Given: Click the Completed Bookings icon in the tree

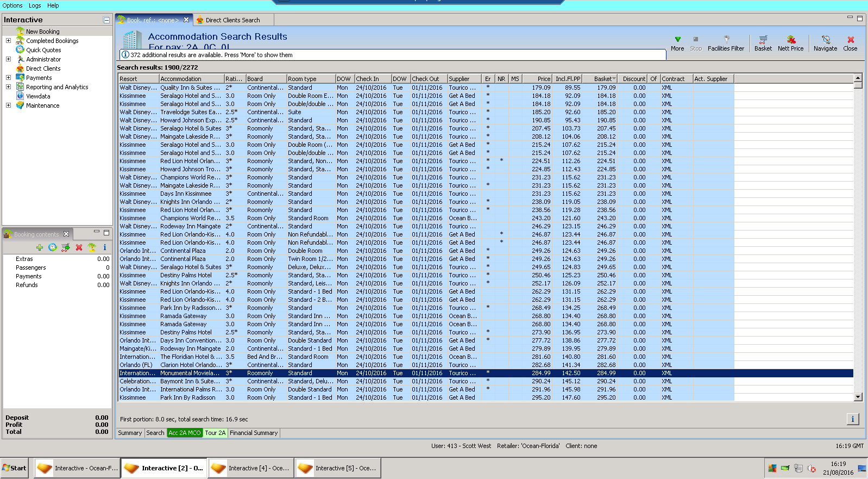Looking at the screenshot, I should tap(20, 41).
